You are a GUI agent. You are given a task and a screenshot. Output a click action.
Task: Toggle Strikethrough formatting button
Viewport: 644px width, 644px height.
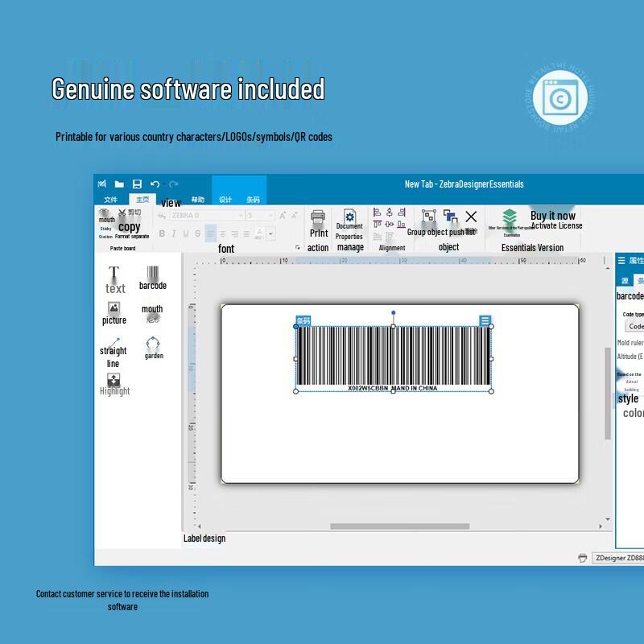pos(197,233)
